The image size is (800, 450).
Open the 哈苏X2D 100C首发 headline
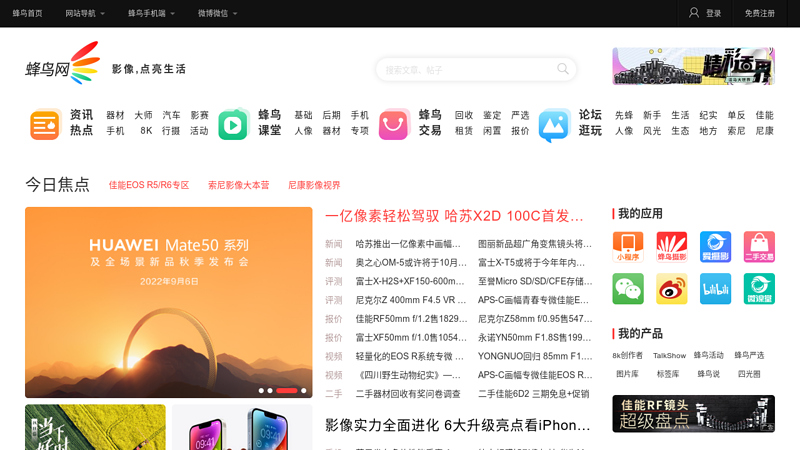coord(454,216)
